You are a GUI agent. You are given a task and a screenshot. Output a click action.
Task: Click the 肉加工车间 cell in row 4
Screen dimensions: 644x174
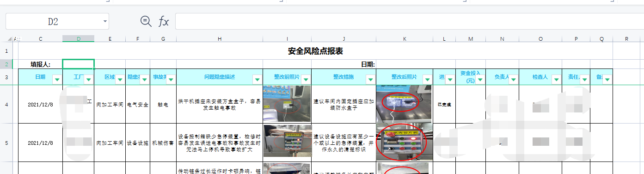click(x=110, y=105)
